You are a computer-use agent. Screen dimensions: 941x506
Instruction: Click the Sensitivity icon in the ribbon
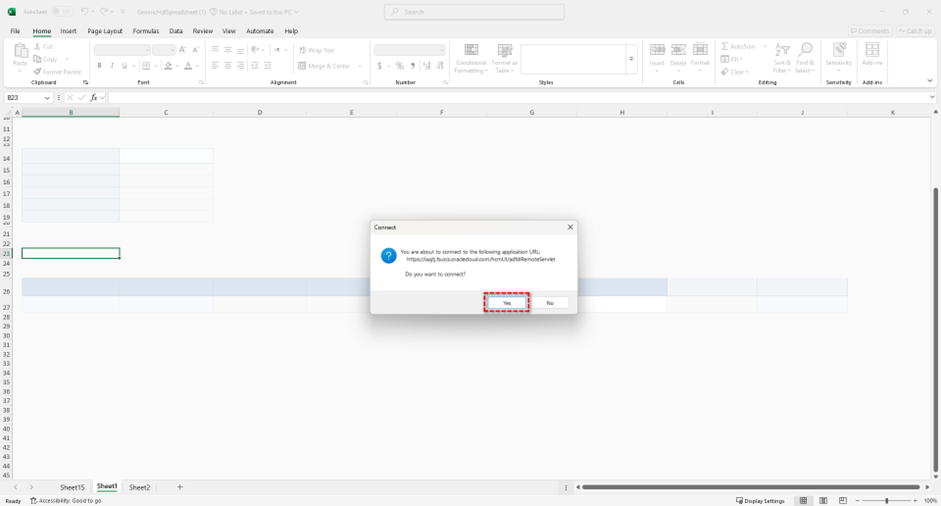coord(838,51)
